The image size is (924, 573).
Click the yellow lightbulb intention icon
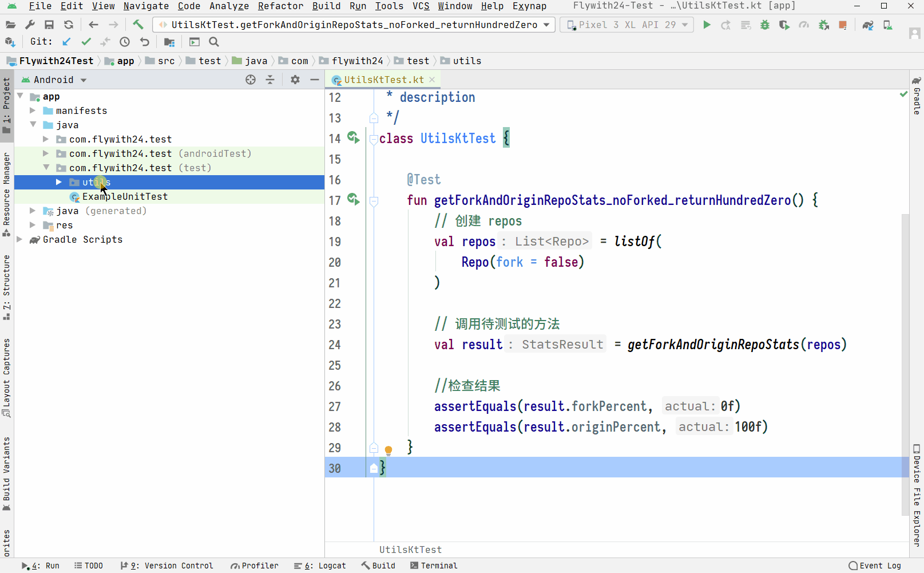click(x=388, y=451)
